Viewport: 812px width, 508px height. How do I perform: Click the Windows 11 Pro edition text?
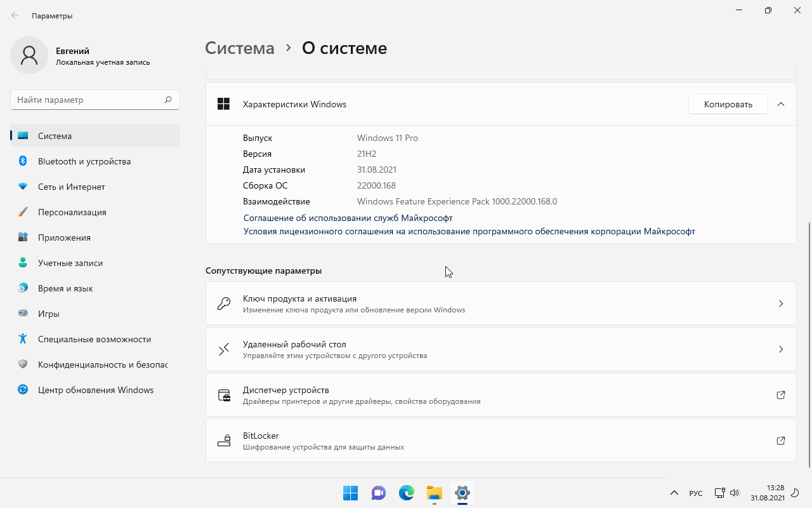pos(388,138)
